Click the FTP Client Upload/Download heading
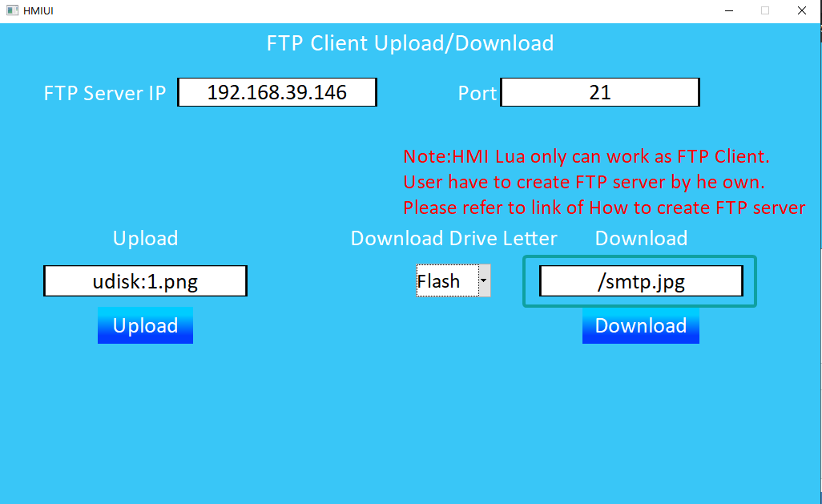The width and height of the screenshot is (822, 504). pyautogui.click(x=410, y=43)
